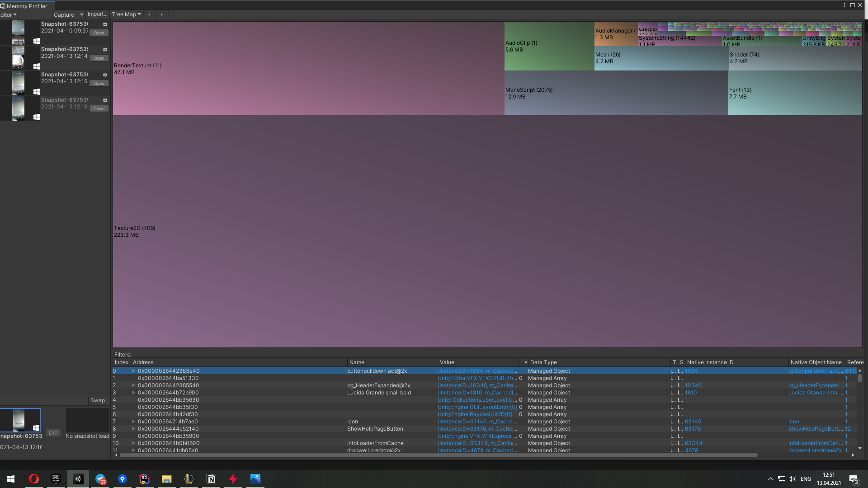Open the snapshot from 12:14
Viewport: 868px width, 488px height.
click(x=99, y=58)
